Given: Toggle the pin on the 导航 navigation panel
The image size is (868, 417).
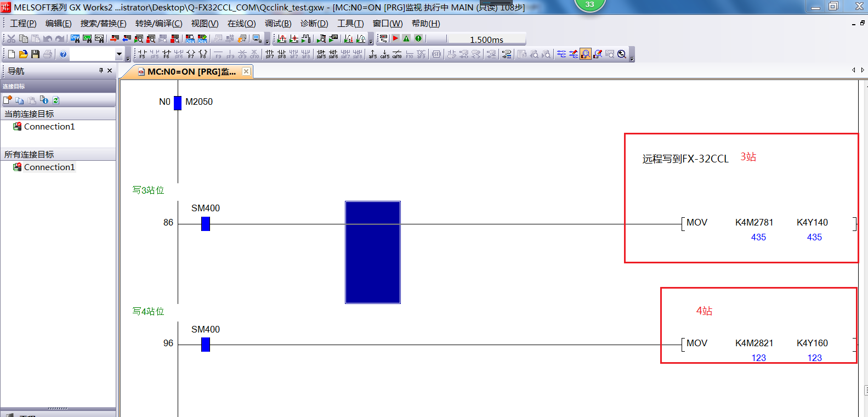Looking at the screenshot, I should (x=101, y=70).
